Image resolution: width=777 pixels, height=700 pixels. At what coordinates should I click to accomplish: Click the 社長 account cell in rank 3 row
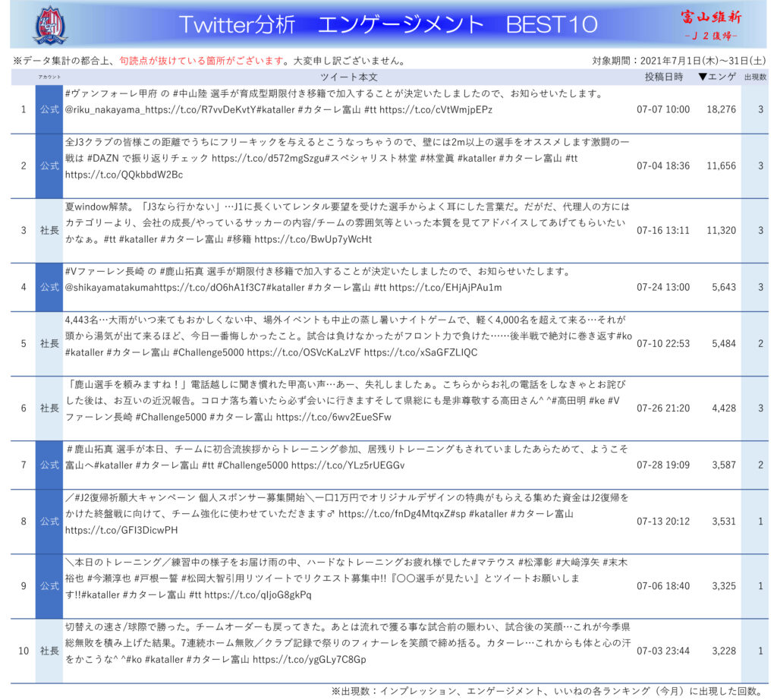[49, 231]
